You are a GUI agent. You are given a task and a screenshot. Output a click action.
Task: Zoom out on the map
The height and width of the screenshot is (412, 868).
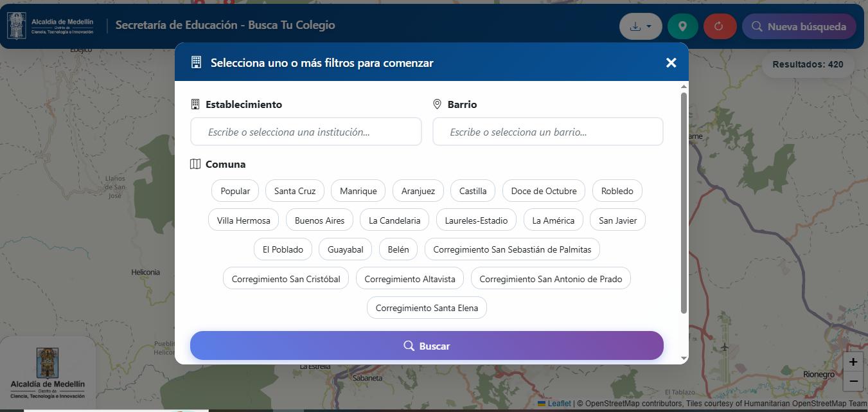coord(853,381)
